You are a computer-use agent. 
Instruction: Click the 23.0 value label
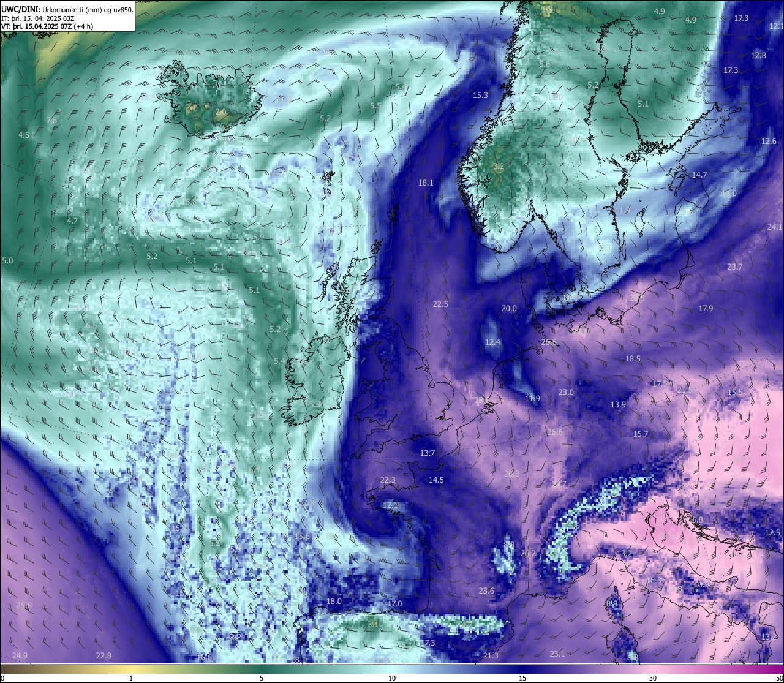tap(566, 392)
